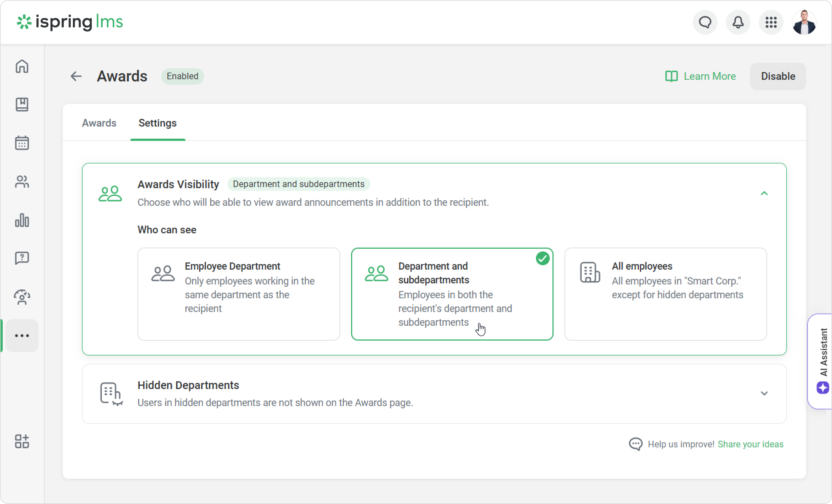Switch to the Awards tab

99,123
